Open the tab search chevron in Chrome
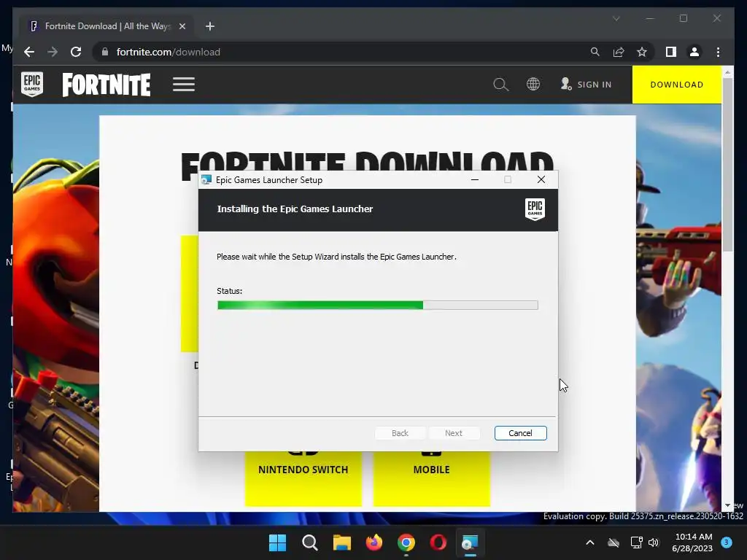 coord(616,18)
